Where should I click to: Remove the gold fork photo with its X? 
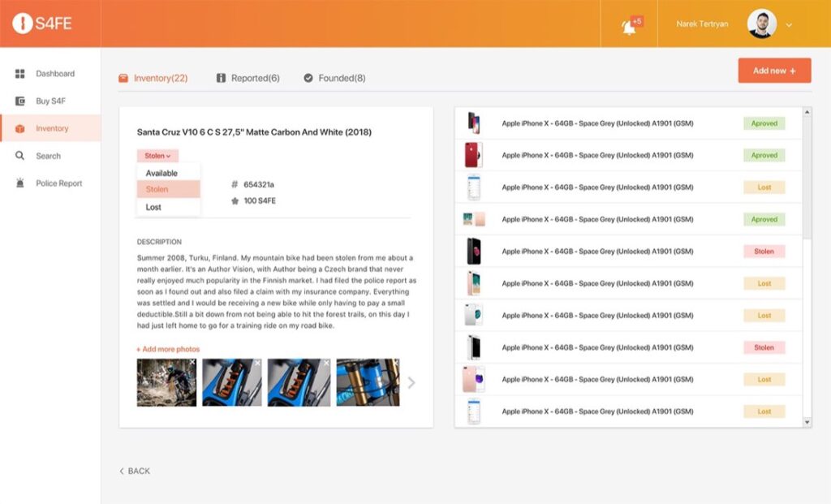coord(395,363)
